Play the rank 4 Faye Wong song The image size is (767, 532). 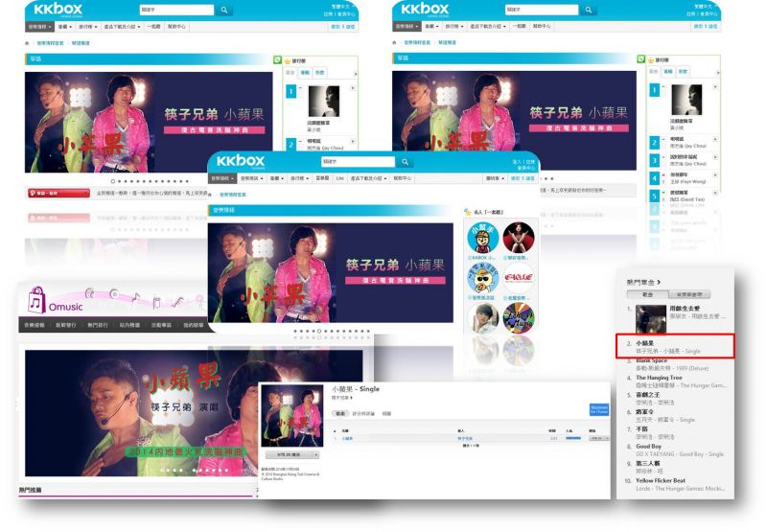pyautogui.click(x=715, y=175)
